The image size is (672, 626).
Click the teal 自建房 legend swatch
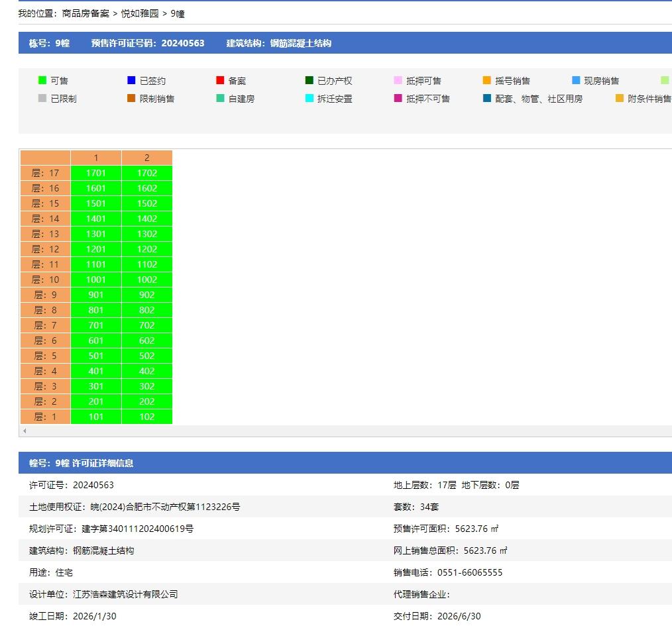pos(220,98)
